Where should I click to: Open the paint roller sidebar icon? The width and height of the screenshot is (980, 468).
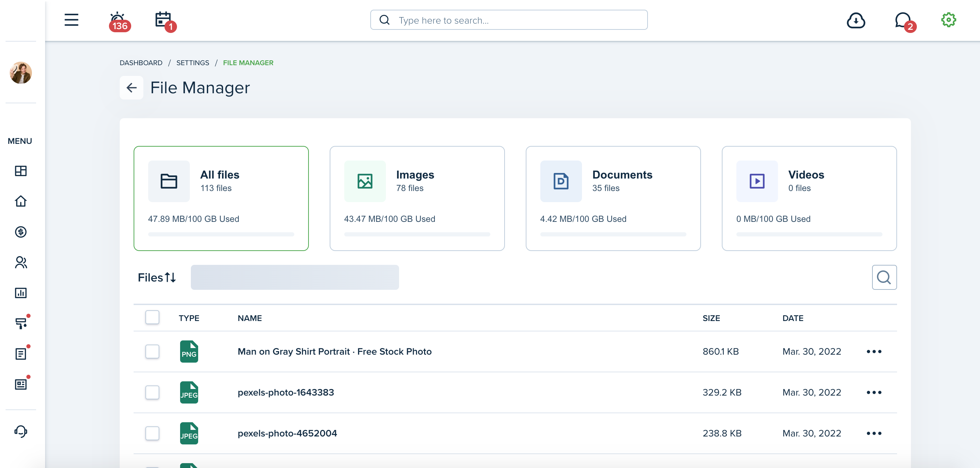pos(21,323)
